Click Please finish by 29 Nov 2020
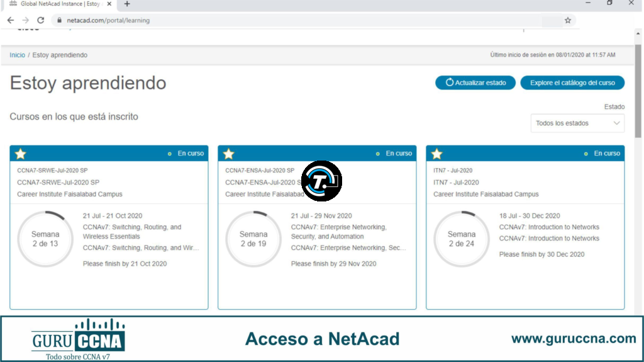The image size is (644, 362). 333,264
